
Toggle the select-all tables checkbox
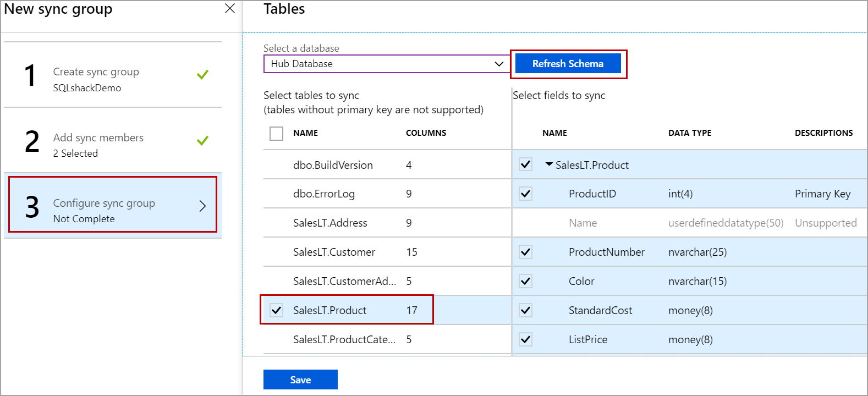(x=277, y=133)
